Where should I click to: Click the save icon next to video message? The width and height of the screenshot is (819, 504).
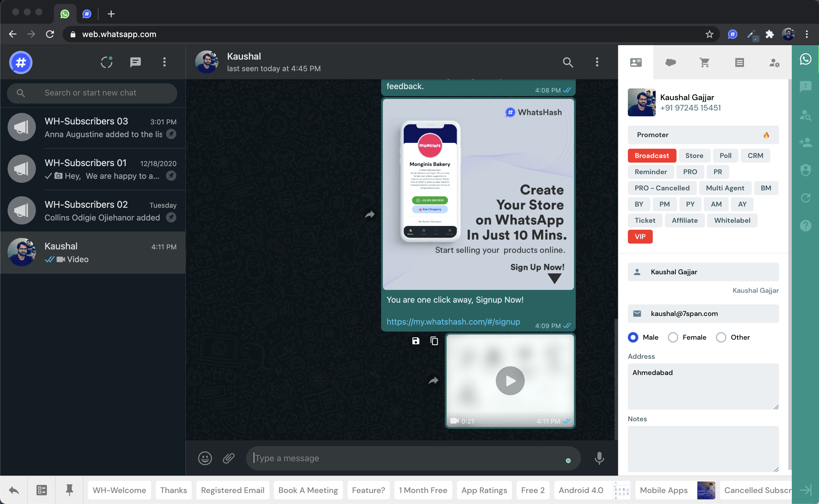coord(416,341)
